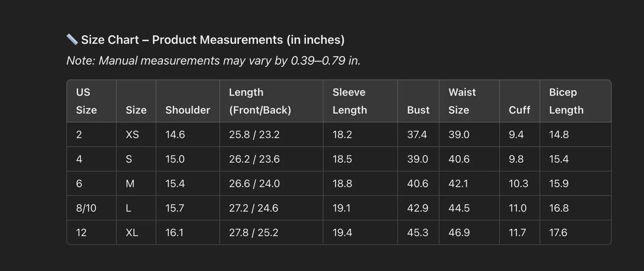This screenshot has height=271, width=644.
Task: Select the Shoulder column header
Action: pos(188,110)
